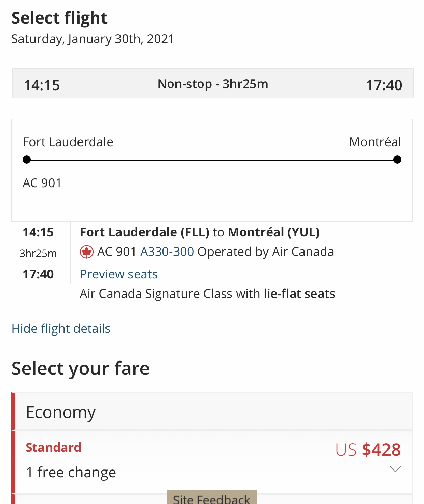This screenshot has height=504, width=424.
Task: Click the Air Canada maple leaf logo
Action: click(86, 252)
